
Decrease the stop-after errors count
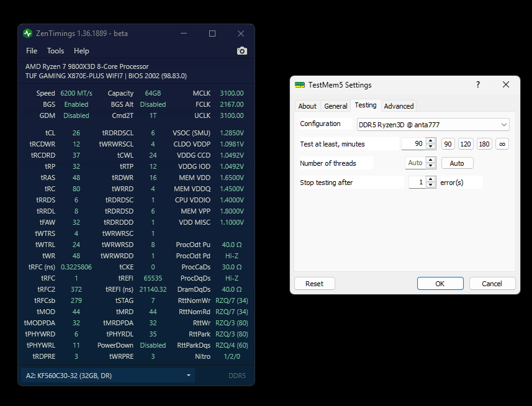point(431,185)
